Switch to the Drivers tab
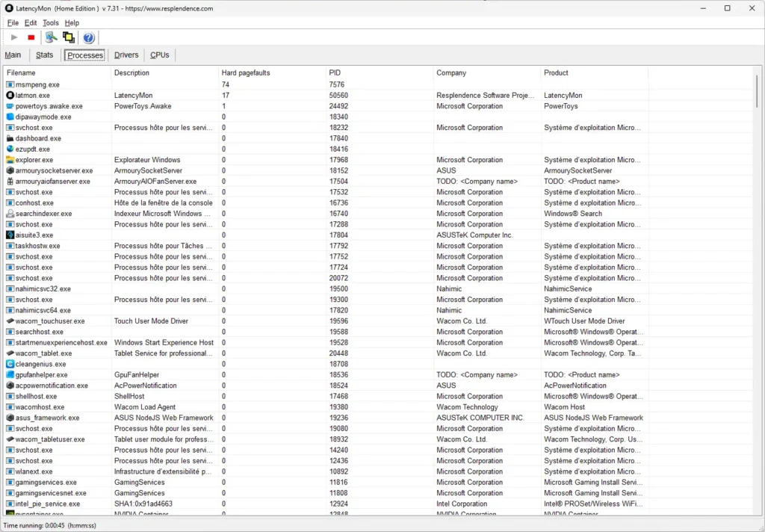Viewport: 765px width, 532px height. [x=126, y=55]
